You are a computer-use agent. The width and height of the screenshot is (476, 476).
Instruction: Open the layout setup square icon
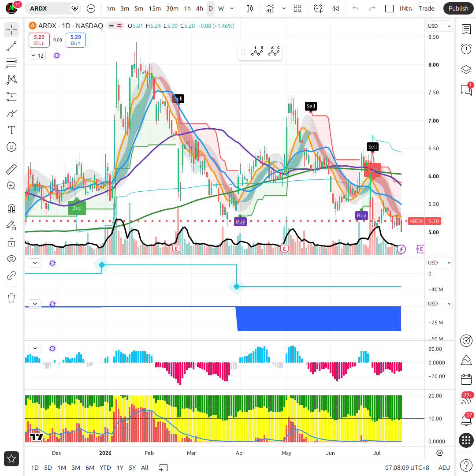[389, 8]
